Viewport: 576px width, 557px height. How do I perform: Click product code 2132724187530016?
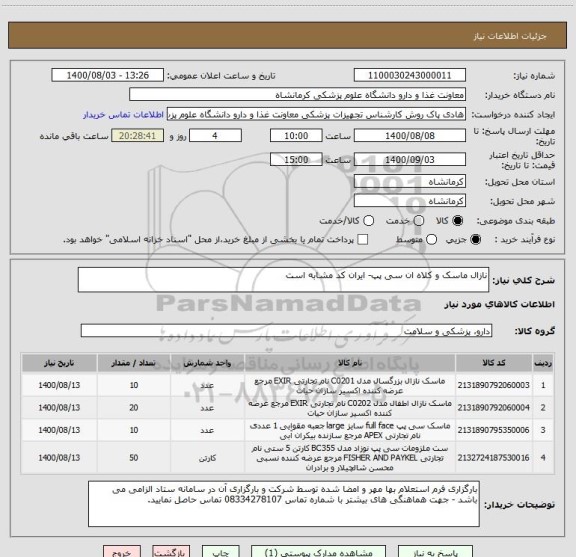click(x=493, y=458)
